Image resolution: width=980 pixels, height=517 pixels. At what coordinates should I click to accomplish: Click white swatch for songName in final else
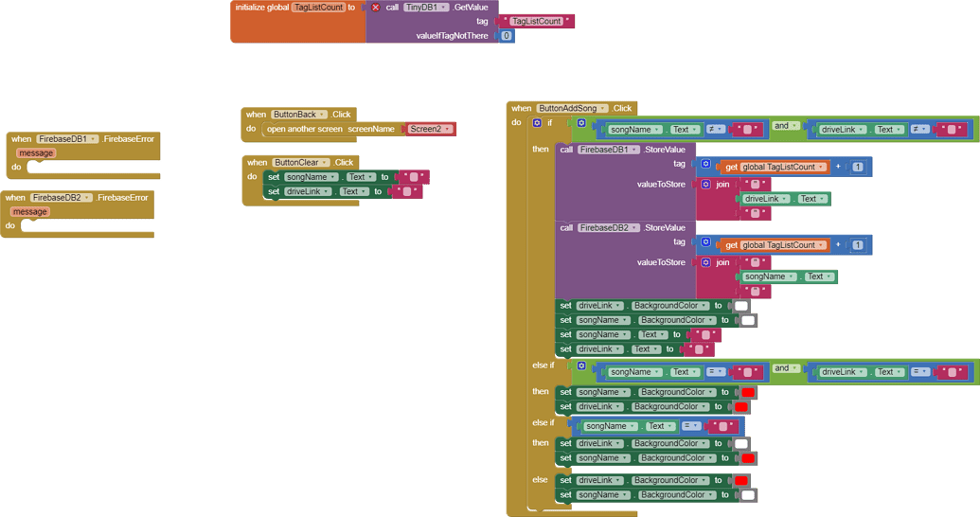[x=748, y=495]
